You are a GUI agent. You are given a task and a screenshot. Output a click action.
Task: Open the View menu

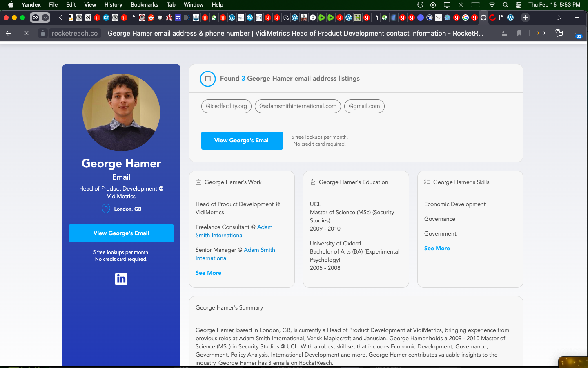tap(90, 5)
